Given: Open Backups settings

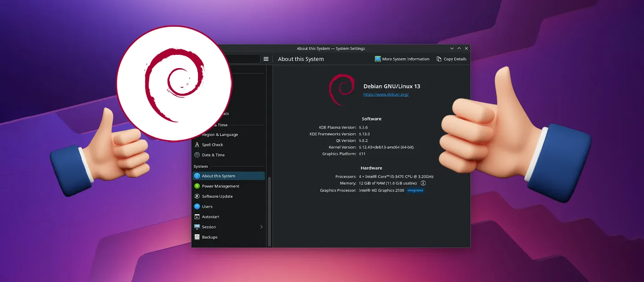Looking at the screenshot, I should [210, 237].
